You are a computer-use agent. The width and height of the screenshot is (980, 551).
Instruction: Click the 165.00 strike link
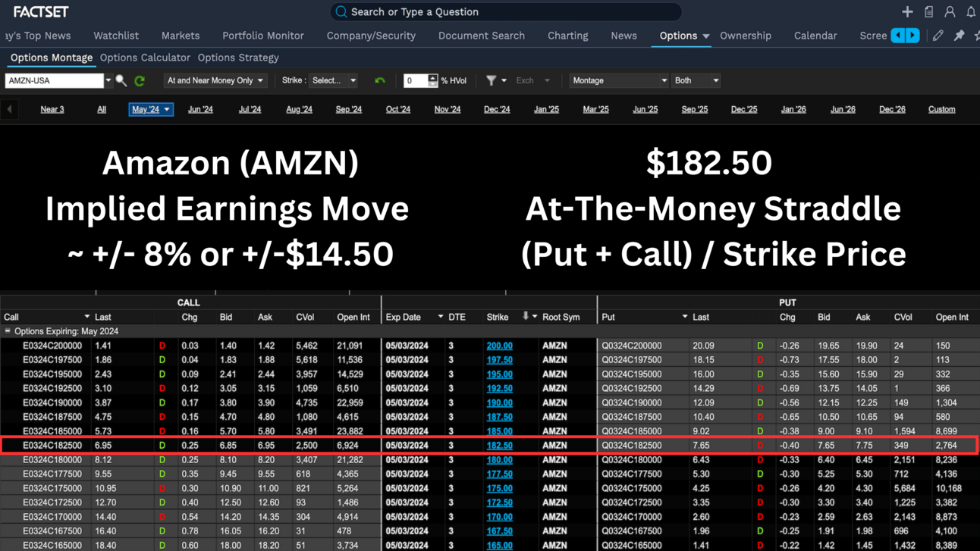pos(499,545)
